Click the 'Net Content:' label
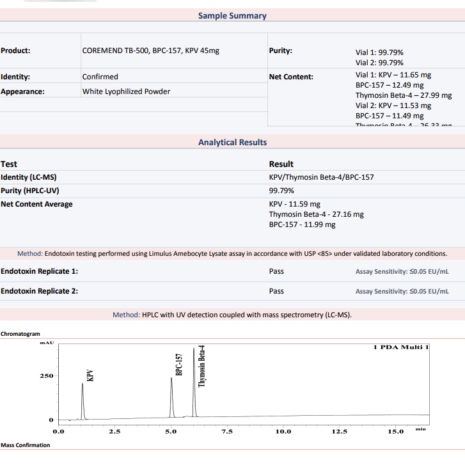This screenshot has width=465, height=465. pos(291,77)
